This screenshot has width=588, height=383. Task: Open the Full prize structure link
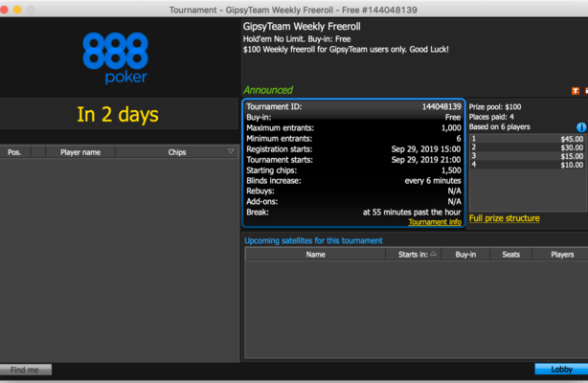pos(504,218)
